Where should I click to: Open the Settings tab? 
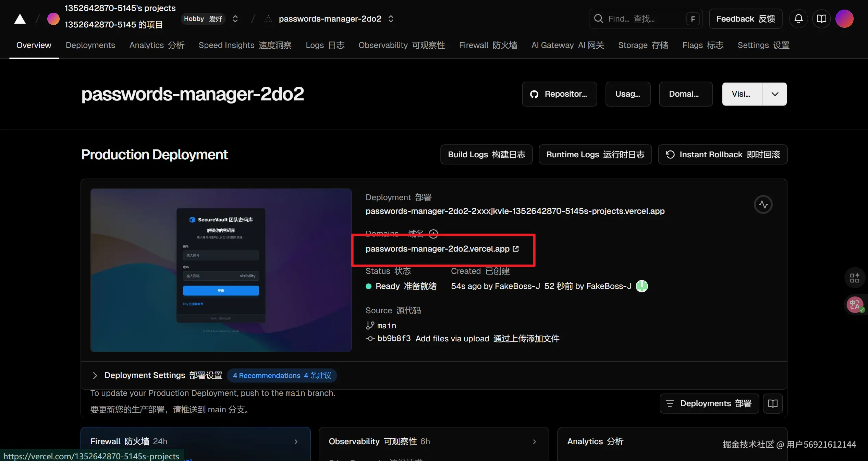(x=763, y=45)
